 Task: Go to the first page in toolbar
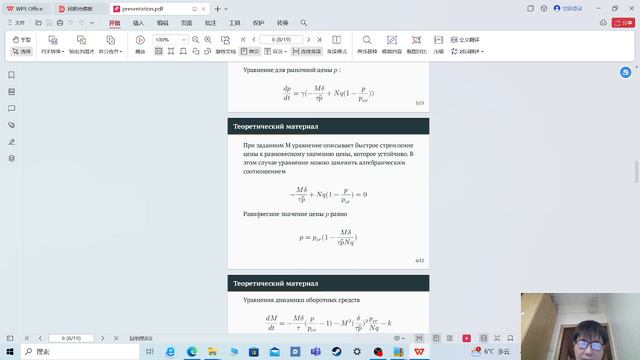[x=243, y=40]
